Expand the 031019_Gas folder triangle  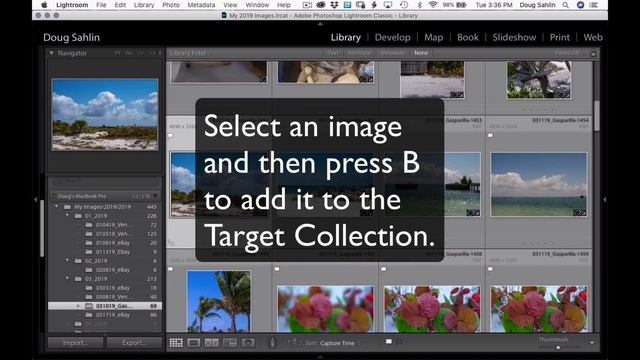click(78, 306)
